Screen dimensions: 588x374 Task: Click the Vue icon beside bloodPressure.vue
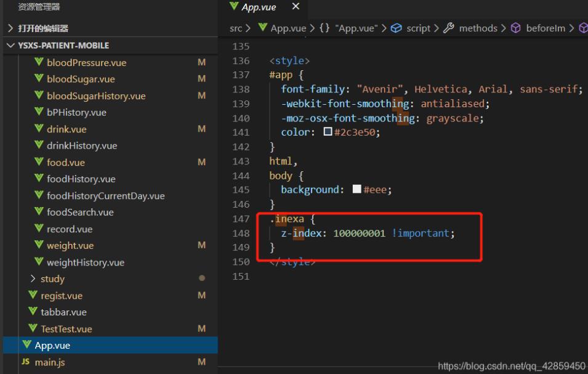tap(39, 62)
